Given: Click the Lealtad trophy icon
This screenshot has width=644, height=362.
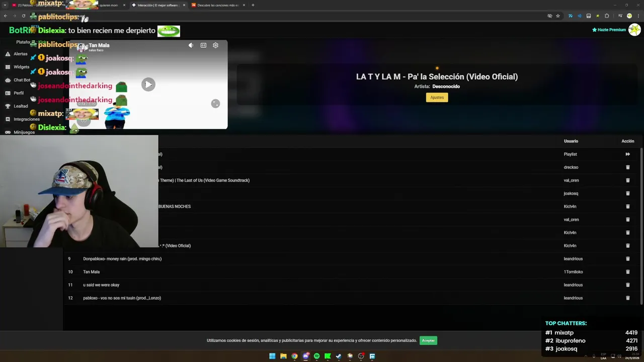Looking at the screenshot, I should [8, 106].
